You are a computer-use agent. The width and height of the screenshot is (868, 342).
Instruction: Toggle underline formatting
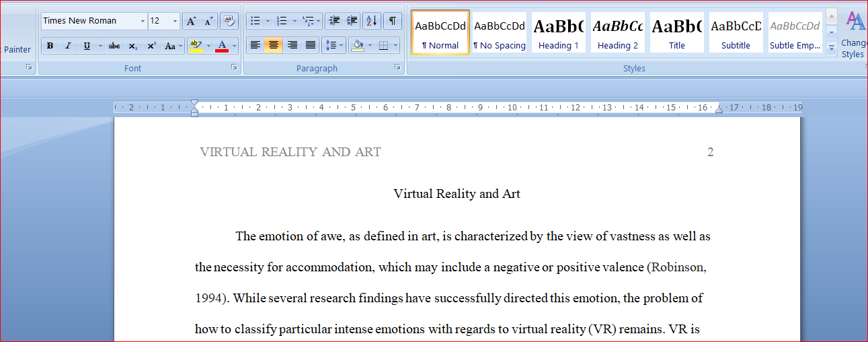pos(87,46)
